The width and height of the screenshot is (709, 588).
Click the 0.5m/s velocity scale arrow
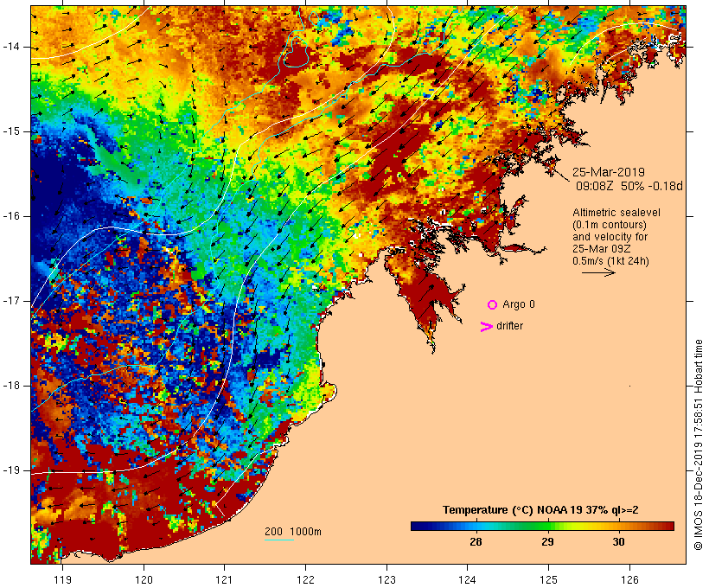click(598, 272)
